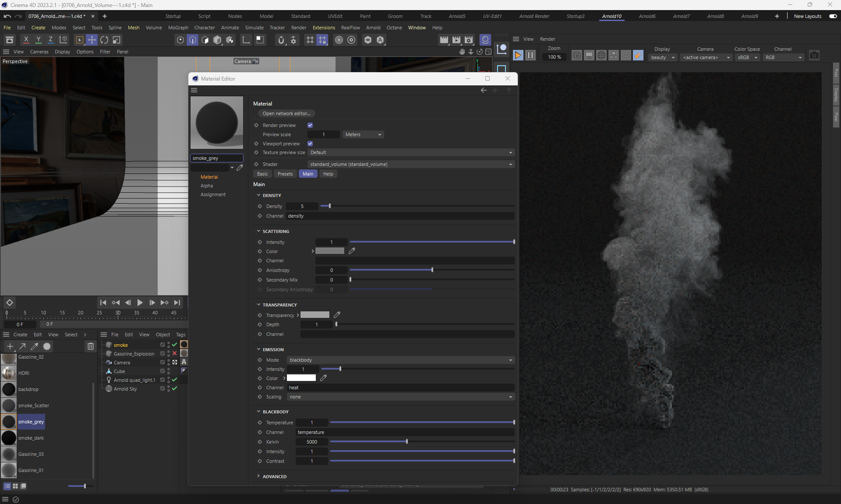Open the Shader standard_volume dropdown

pyautogui.click(x=411, y=164)
